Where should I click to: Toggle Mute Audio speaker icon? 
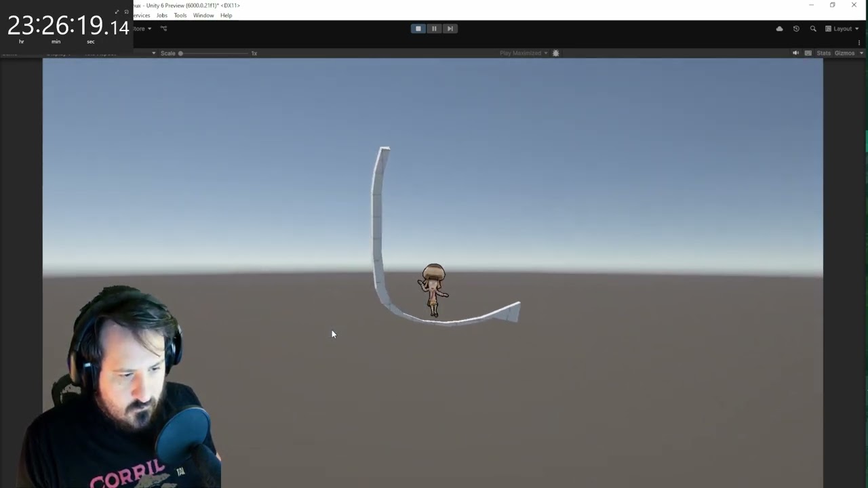pyautogui.click(x=795, y=53)
